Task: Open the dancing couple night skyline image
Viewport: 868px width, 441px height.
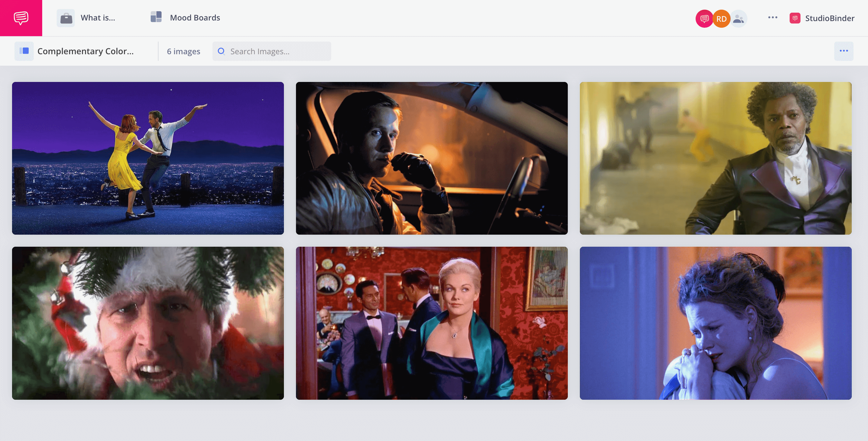Action: [x=148, y=158]
